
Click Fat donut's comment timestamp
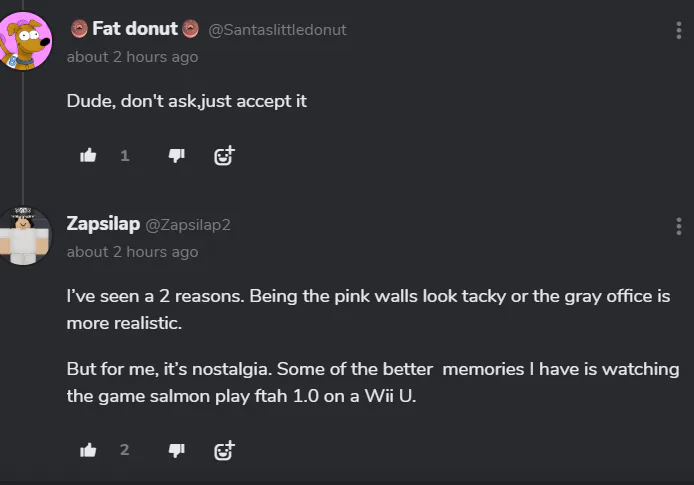pos(132,57)
